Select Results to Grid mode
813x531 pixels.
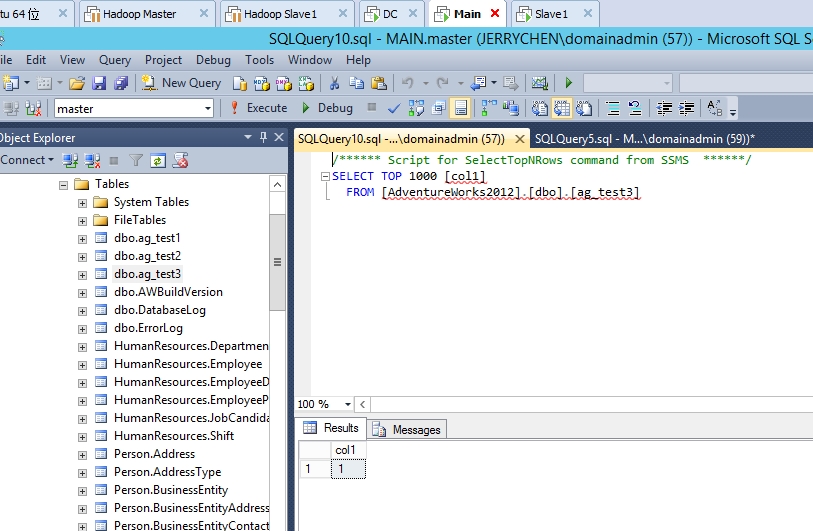point(562,108)
